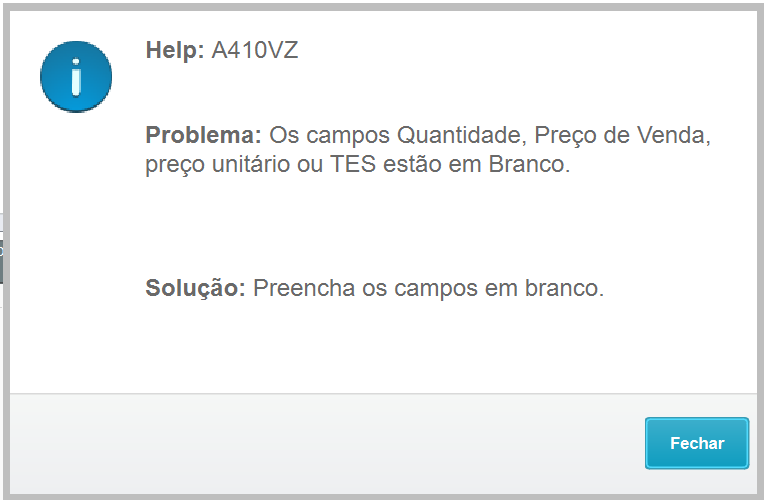This screenshot has width=764, height=500.
Task: Click the bold Problema: label
Action: click(204, 135)
